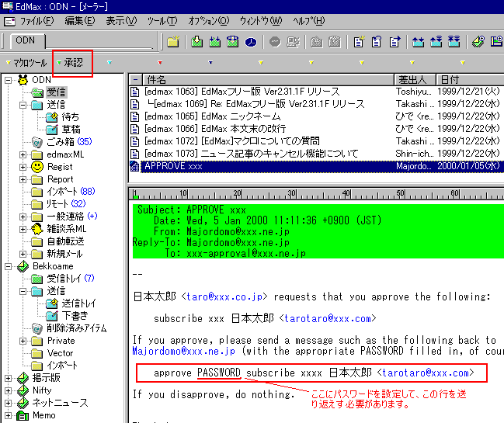Click the reply message toolbar icon
The height and width of the screenshot is (423, 504).
pyautogui.click(x=377, y=42)
